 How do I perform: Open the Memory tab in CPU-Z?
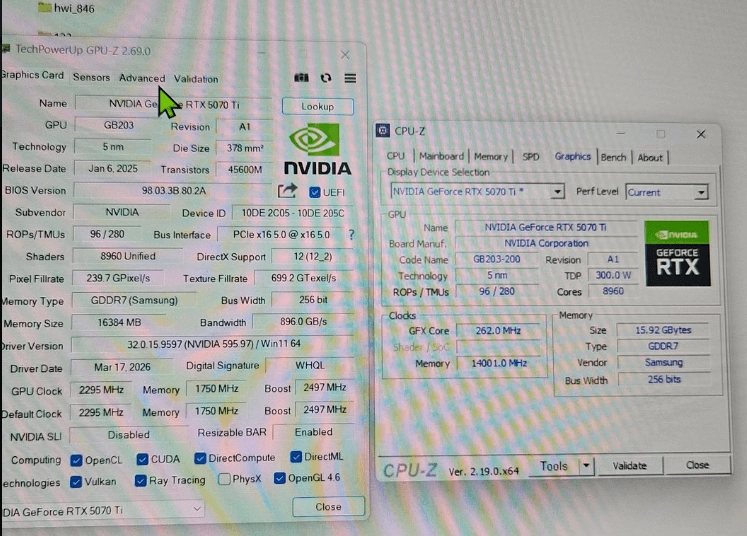point(491,157)
